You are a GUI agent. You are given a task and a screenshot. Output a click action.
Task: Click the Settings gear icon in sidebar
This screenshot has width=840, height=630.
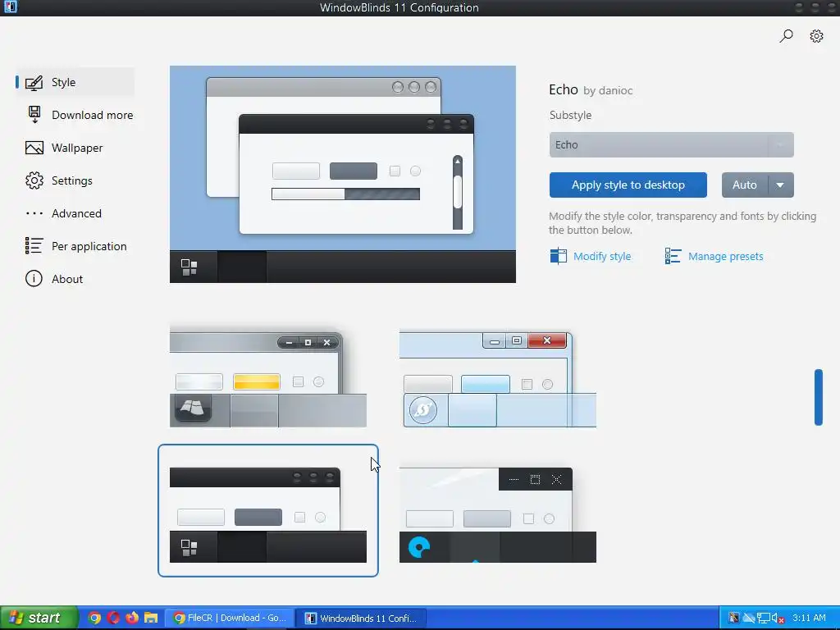coord(34,180)
